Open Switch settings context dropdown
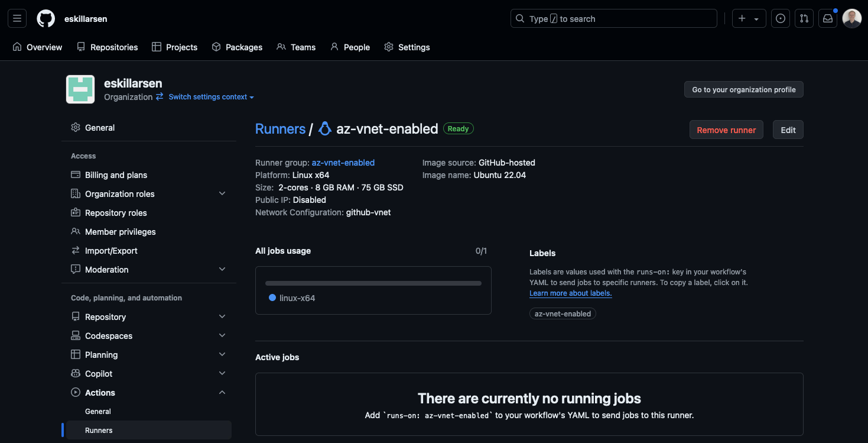The width and height of the screenshot is (868, 443). click(211, 97)
